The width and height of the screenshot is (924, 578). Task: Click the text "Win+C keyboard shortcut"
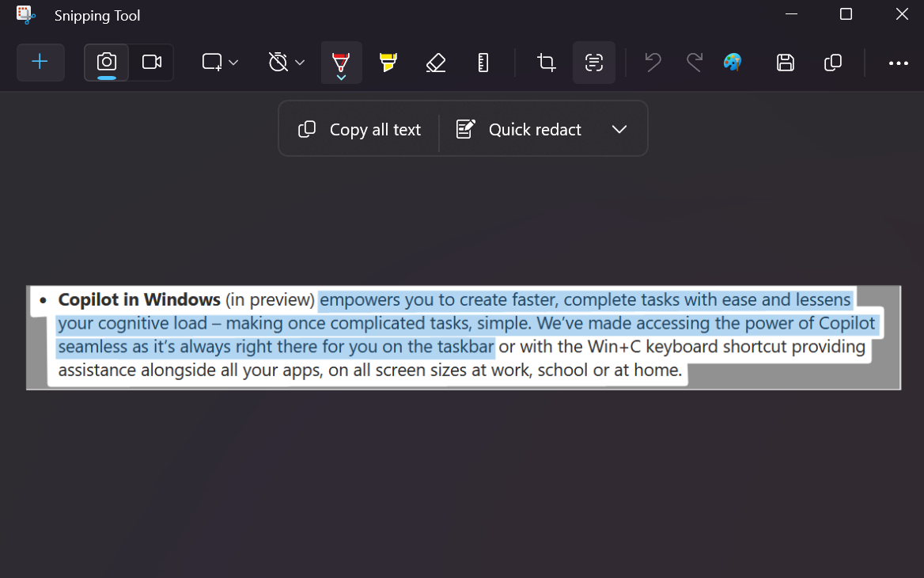pyautogui.click(x=687, y=347)
